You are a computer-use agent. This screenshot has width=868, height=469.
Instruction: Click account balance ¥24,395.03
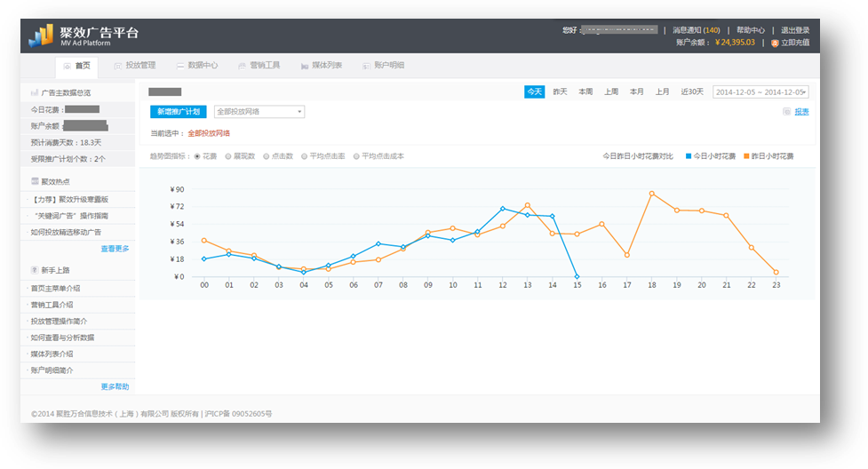point(735,43)
